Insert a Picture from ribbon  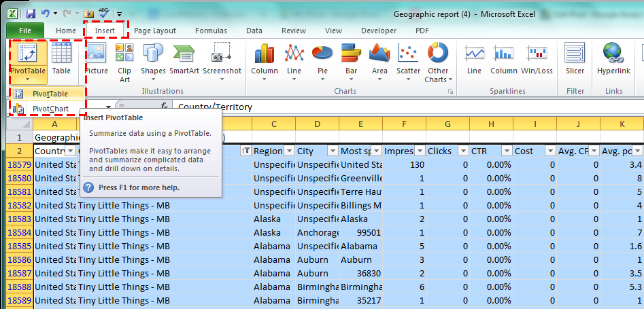[97, 59]
